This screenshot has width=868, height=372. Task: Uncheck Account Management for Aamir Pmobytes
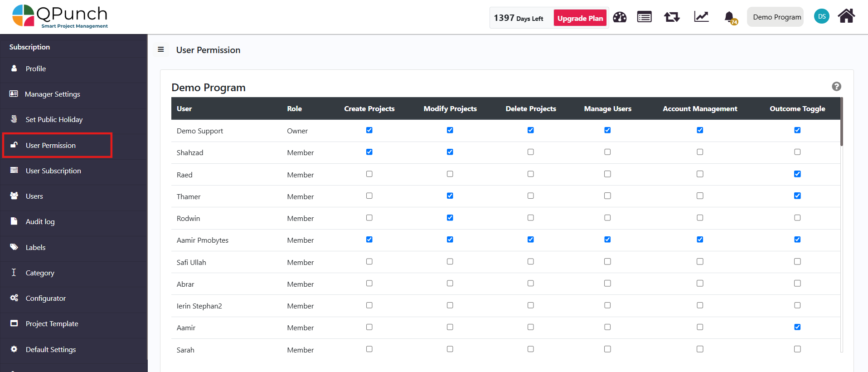pyautogui.click(x=700, y=240)
